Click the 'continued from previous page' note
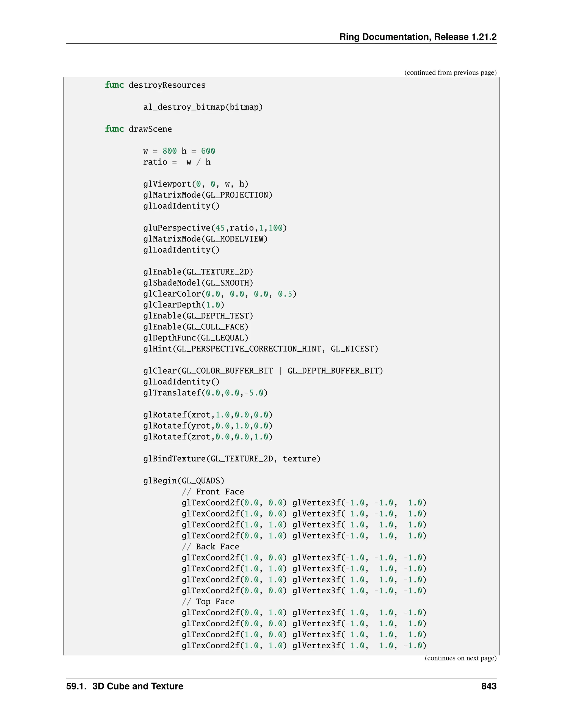Viewport: 563px width, 728px height. [450, 72]
